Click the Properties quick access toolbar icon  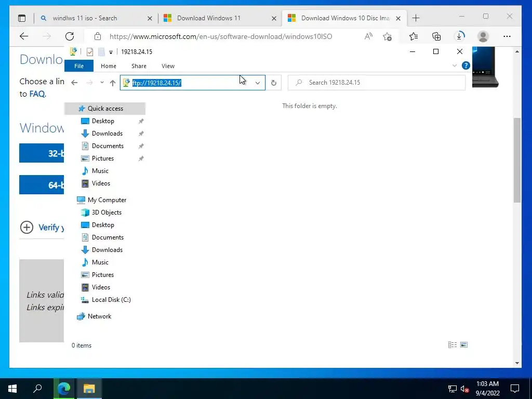pos(89,51)
